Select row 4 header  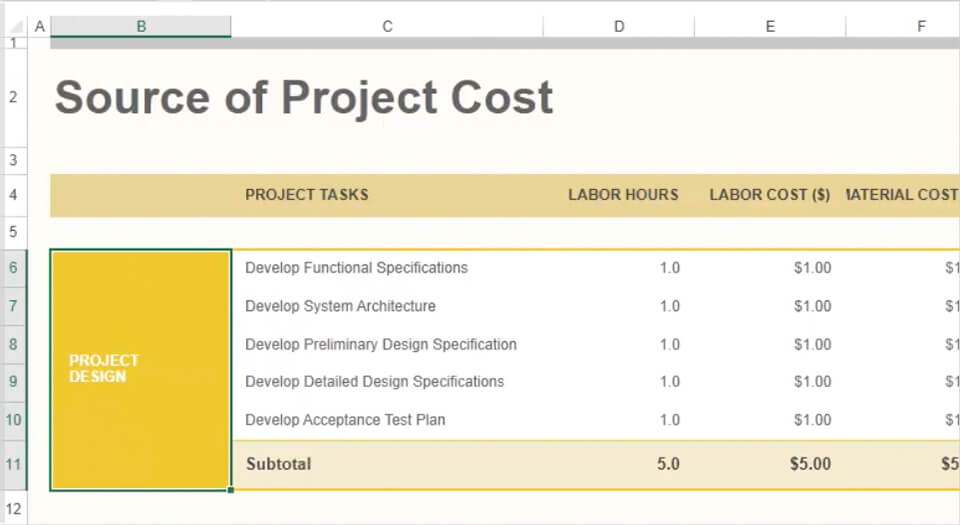pyautogui.click(x=14, y=195)
